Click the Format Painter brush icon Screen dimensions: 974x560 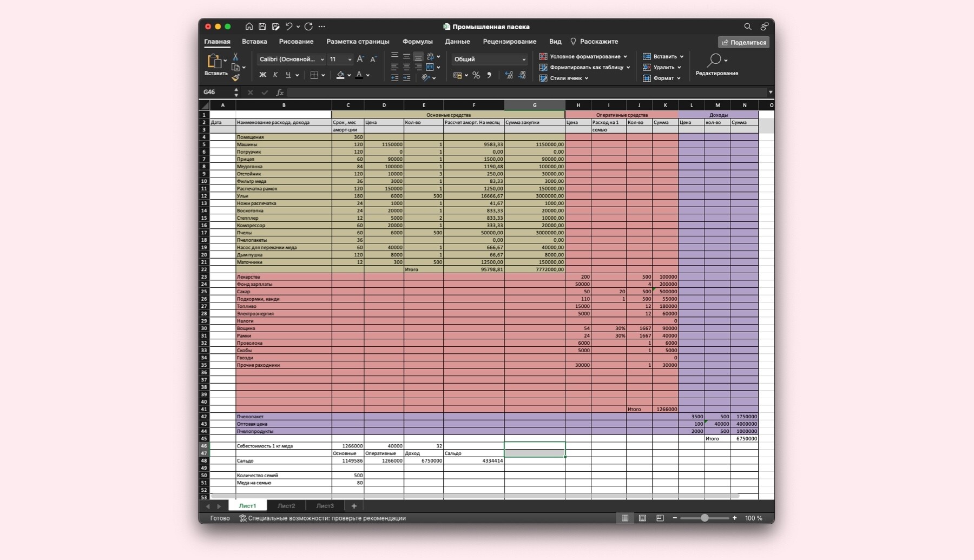235,77
